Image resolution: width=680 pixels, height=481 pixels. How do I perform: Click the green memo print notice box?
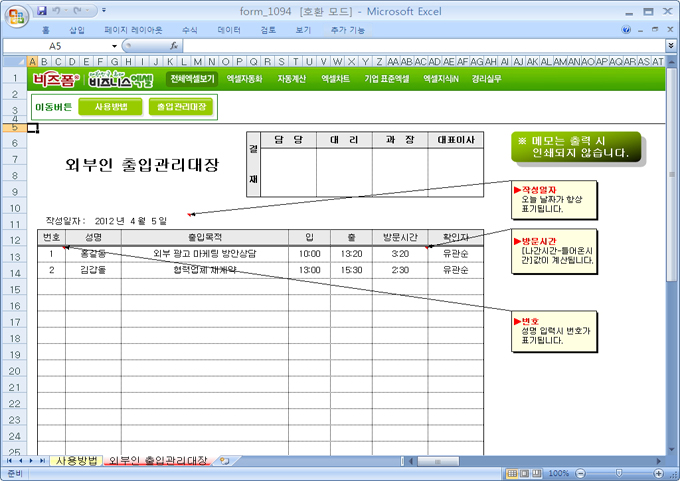(575, 147)
